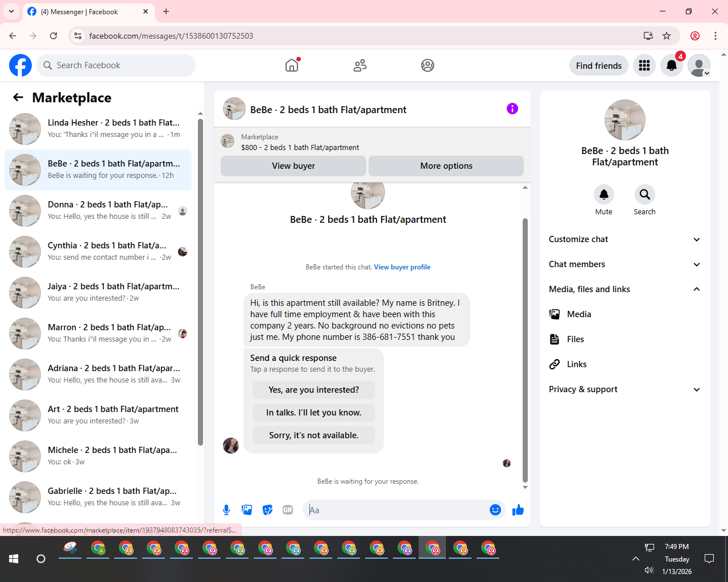The height and width of the screenshot is (582, 728).
Task: Focus the Search Facebook field
Action: point(116,65)
